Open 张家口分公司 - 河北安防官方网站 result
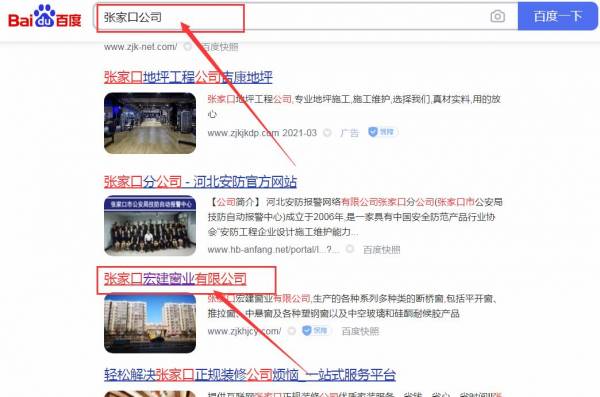The height and width of the screenshot is (397, 600). 200,181
